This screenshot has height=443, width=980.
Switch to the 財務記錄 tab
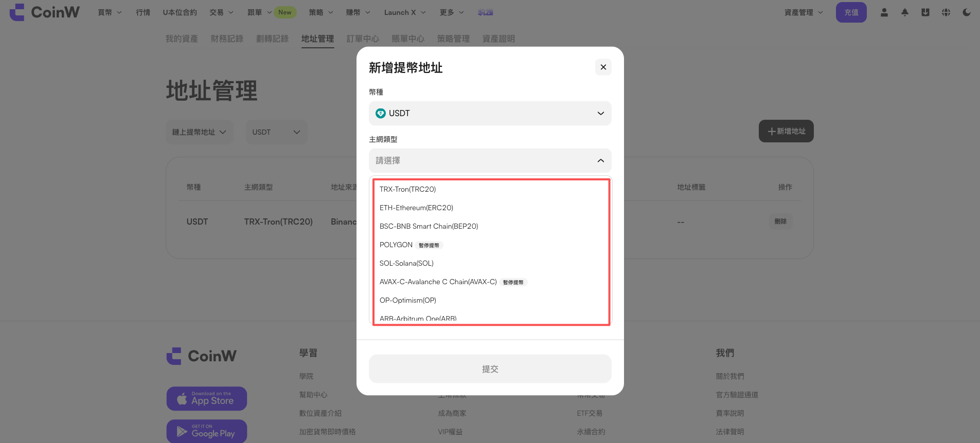click(227, 39)
